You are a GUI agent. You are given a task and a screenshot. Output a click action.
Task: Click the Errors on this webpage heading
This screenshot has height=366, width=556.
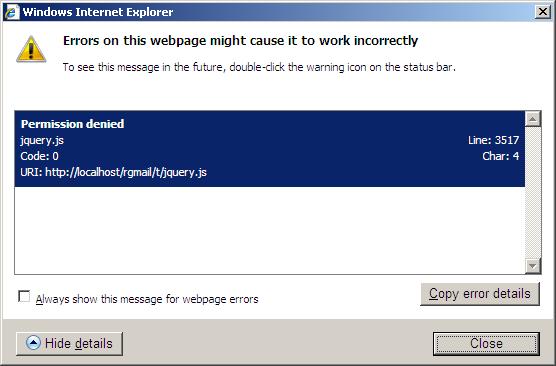tap(240, 41)
